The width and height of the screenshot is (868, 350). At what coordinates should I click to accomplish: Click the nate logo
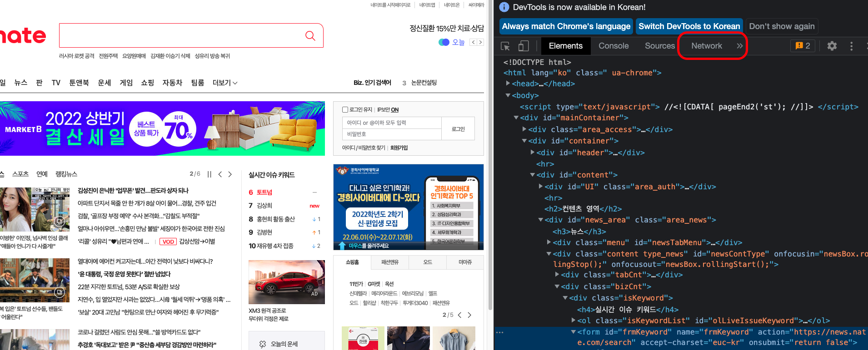(x=23, y=35)
